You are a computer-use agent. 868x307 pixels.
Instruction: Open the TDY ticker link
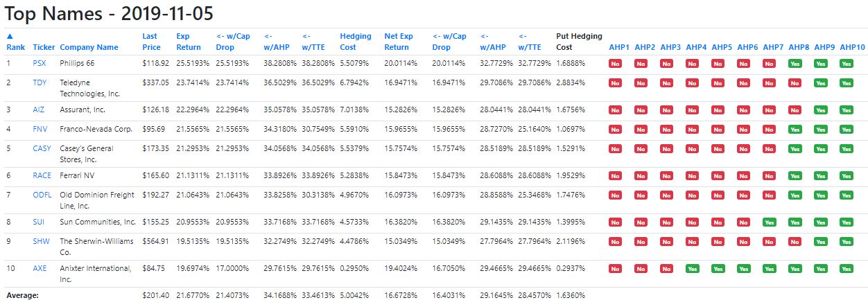point(40,82)
